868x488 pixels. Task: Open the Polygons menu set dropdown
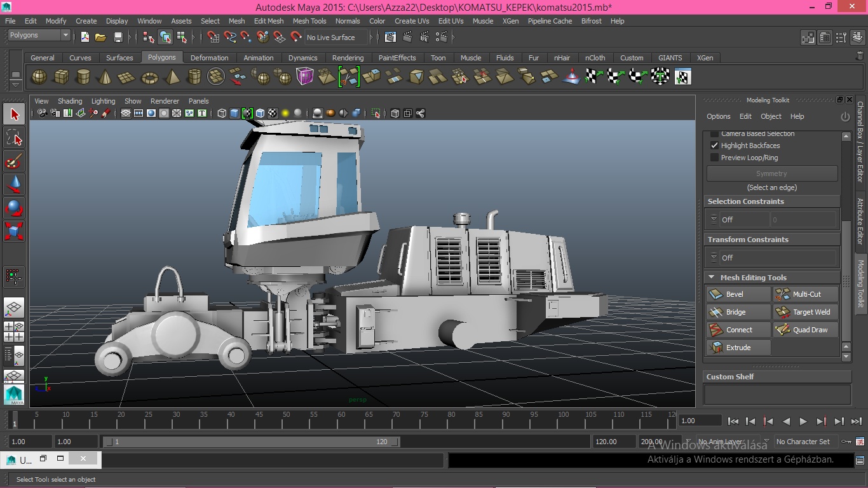tap(38, 36)
